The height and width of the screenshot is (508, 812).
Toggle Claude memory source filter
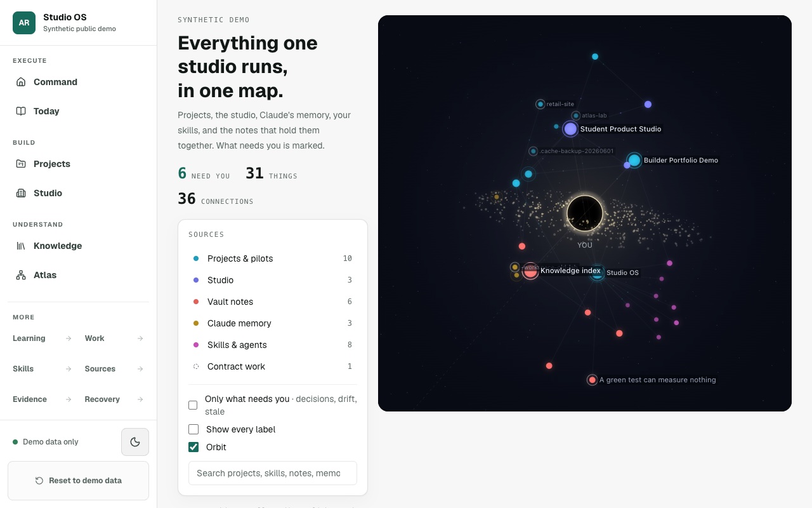point(273,323)
